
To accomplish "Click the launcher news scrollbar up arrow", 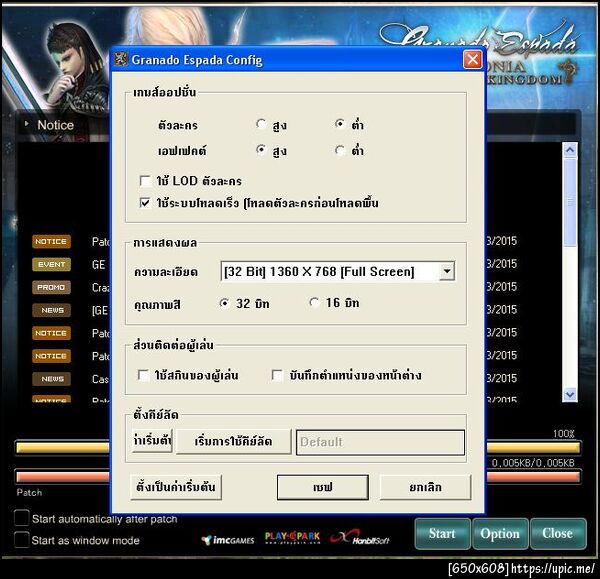I will (x=570, y=150).
